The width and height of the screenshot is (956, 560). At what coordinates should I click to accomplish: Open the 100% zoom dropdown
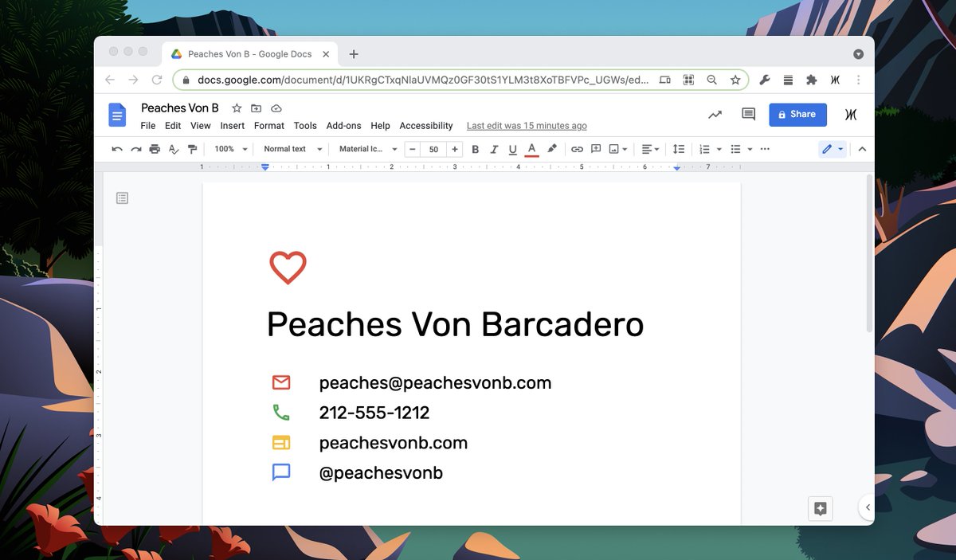[230, 149]
